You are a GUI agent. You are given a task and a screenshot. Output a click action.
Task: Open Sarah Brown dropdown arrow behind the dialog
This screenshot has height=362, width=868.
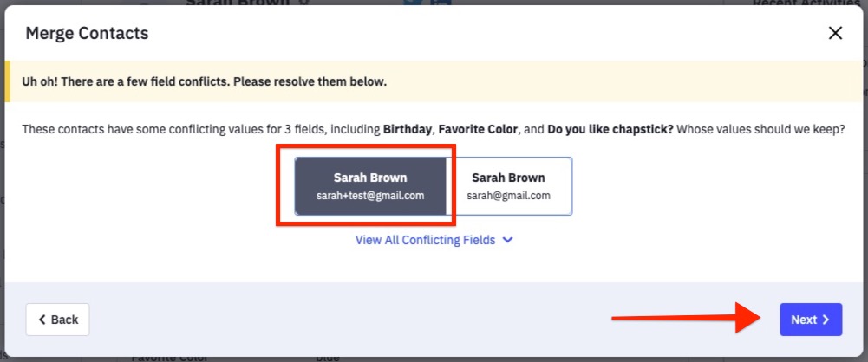[x=303, y=3]
